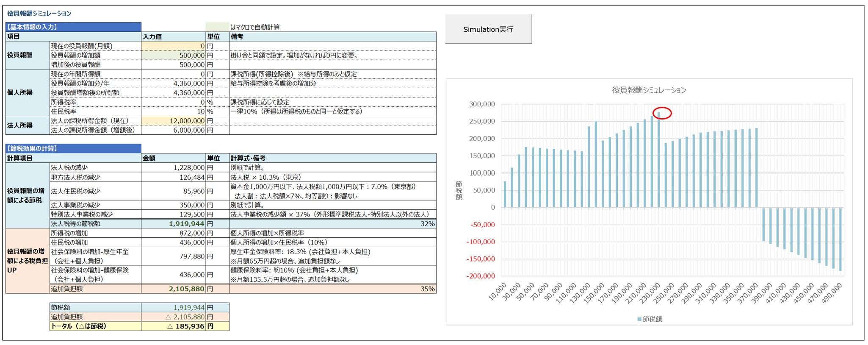Screen dimensions: 868x345
Task: Select the light green macro legend swatch cell
Action: tap(217, 27)
